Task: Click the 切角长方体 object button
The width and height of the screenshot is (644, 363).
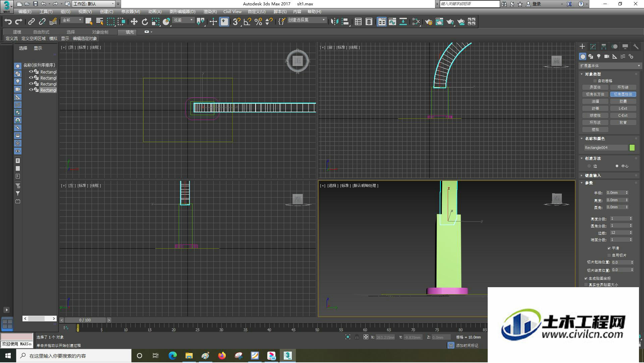Action: (x=595, y=94)
